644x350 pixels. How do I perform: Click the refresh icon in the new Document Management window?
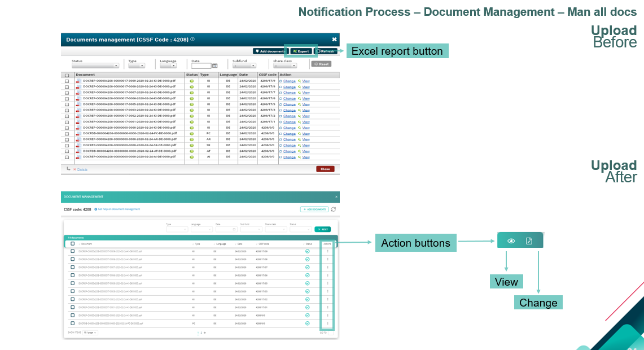334,209
